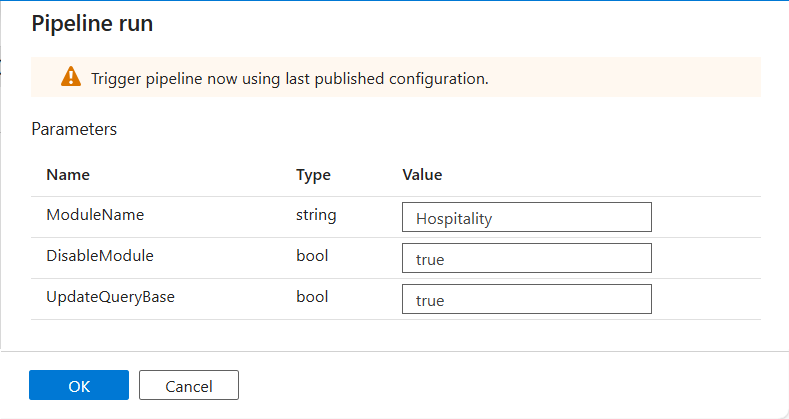Click the trigger pipeline warning message text
This screenshot has height=419, width=789.
289,78
